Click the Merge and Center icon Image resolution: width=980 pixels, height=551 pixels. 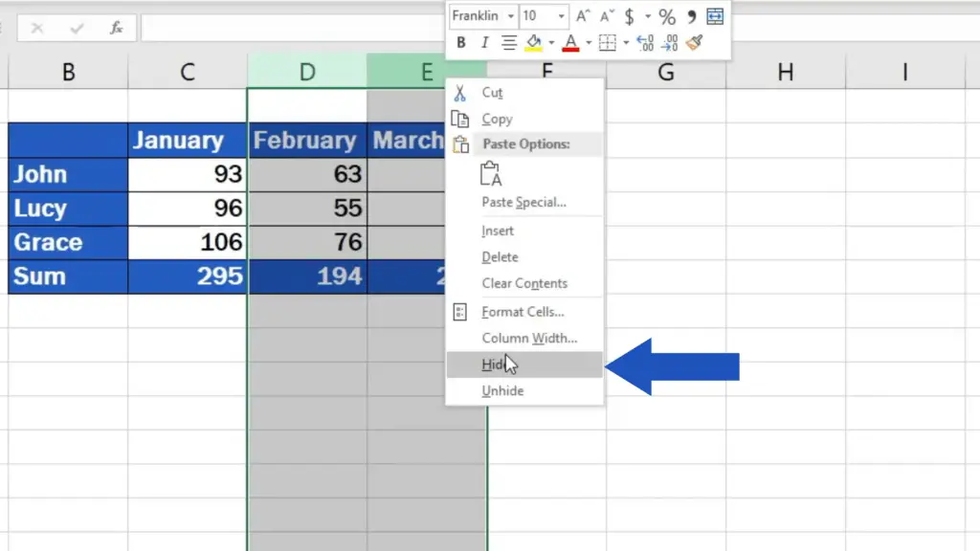pyautogui.click(x=715, y=16)
